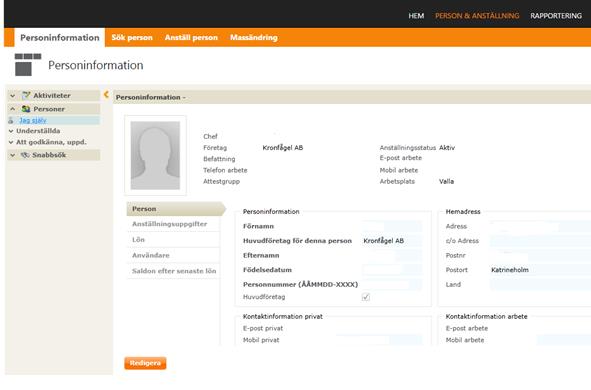Click the Aktiv employment status value

point(447,148)
